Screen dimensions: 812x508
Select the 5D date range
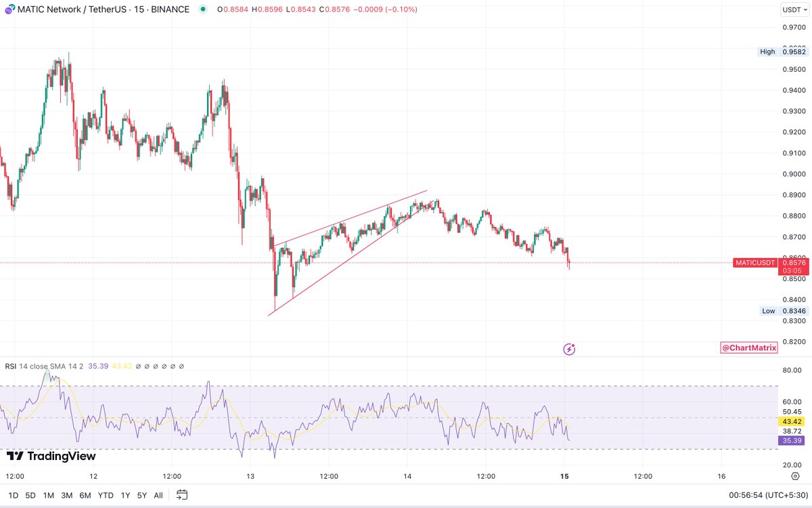coord(30,495)
